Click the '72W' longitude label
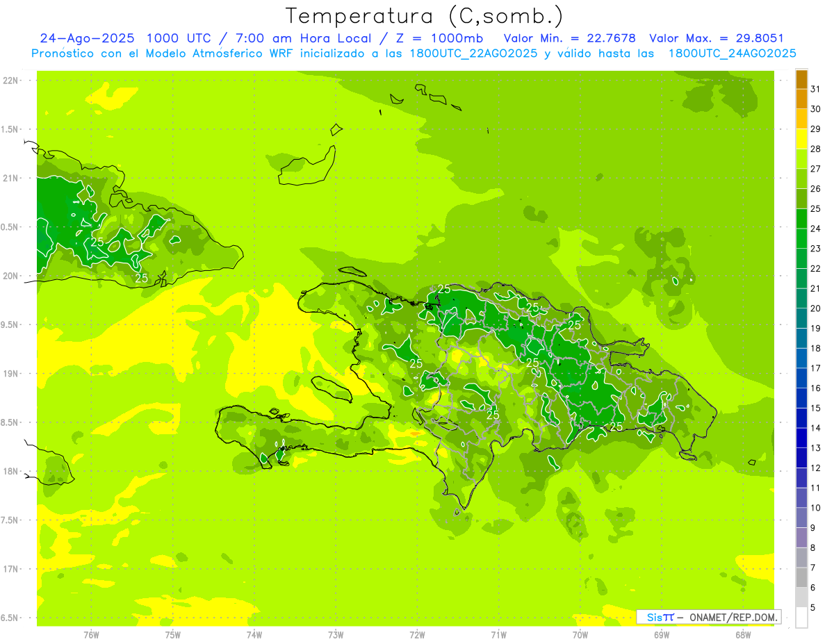This screenshot has height=644, width=834. point(418,635)
